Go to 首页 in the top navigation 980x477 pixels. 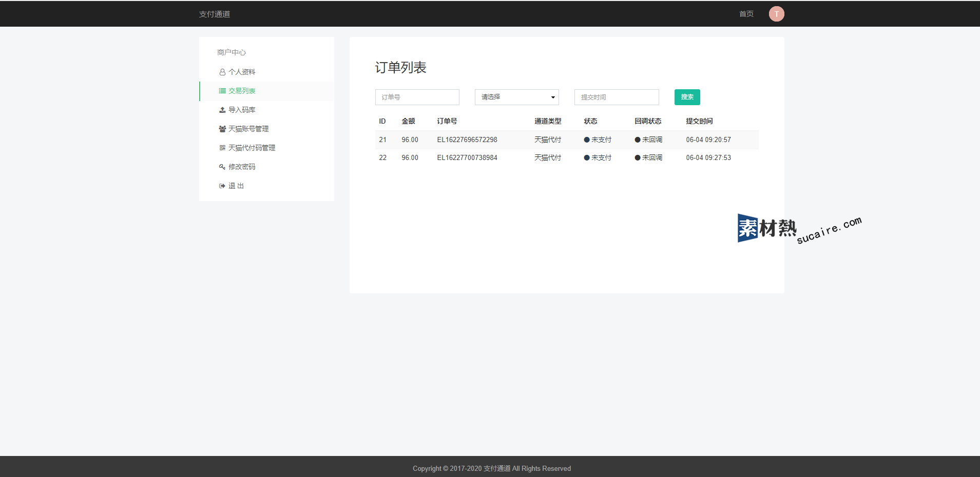tap(746, 14)
